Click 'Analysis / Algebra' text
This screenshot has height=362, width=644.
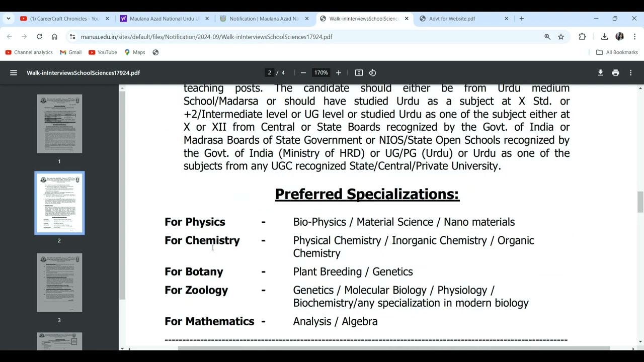[x=335, y=321]
